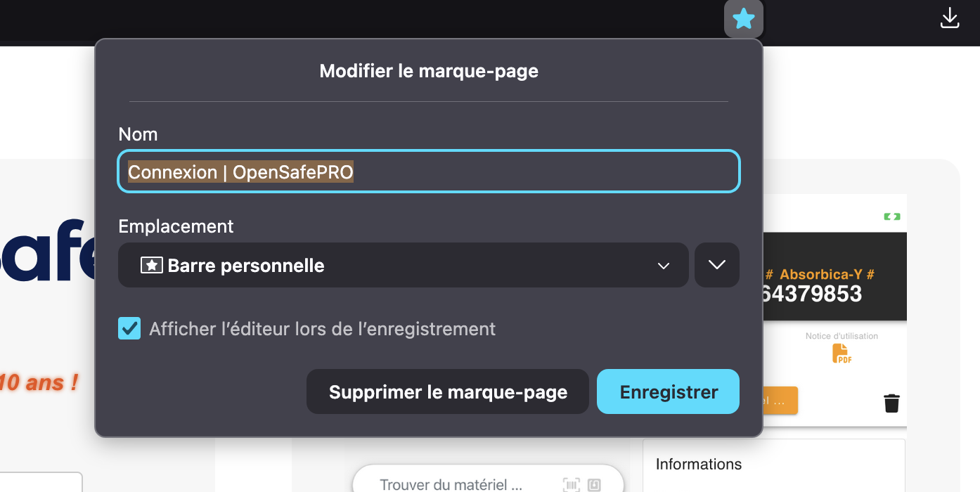Click the tag scan icon beside the barcode icon
This screenshot has height=492, width=980.
click(x=594, y=485)
